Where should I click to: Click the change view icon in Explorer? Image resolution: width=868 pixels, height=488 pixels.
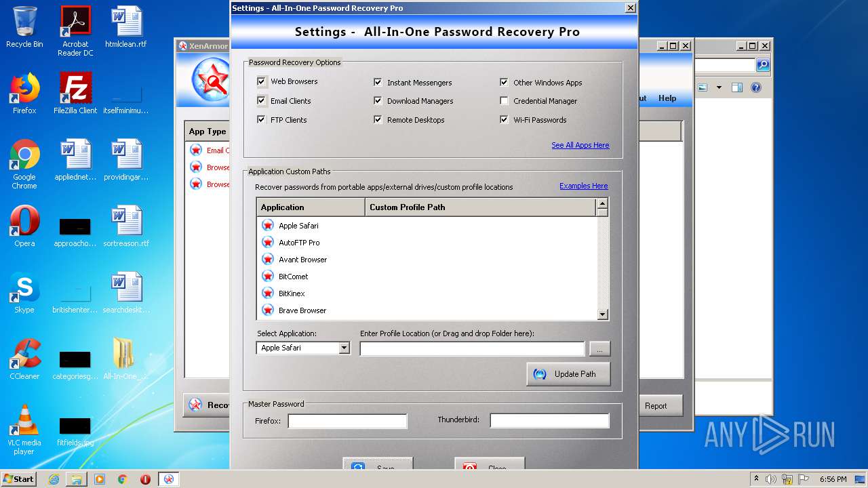(703, 87)
